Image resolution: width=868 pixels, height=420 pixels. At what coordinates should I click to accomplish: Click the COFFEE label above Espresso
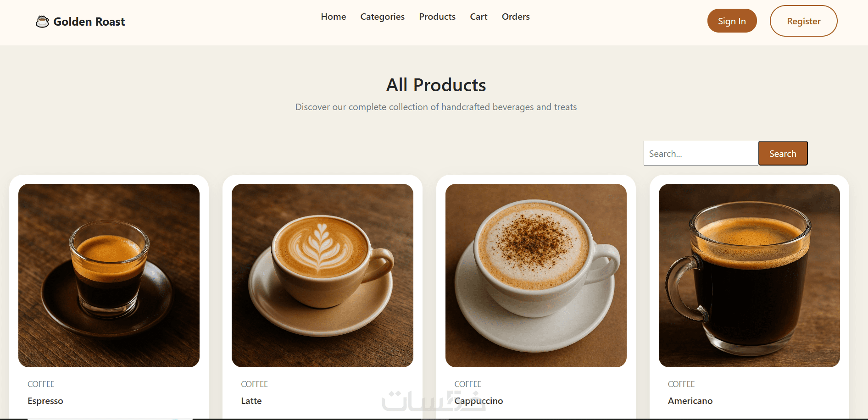coord(41,384)
